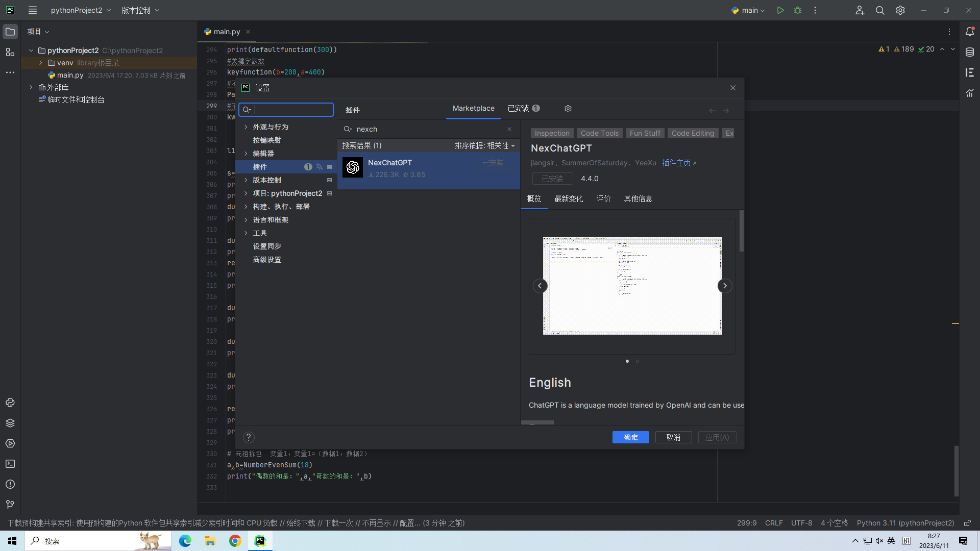Click second screenshot carousel dot

click(x=637, y=361)
